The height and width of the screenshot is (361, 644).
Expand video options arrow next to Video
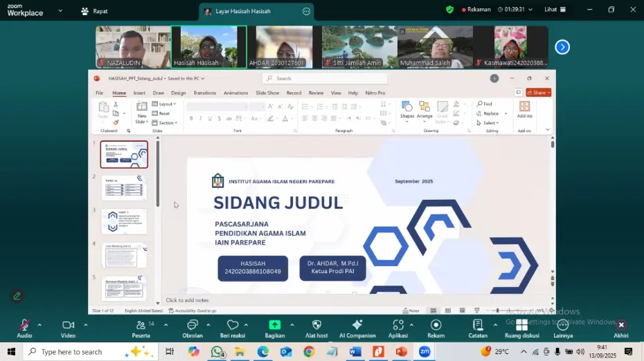[x=85, y=325]
